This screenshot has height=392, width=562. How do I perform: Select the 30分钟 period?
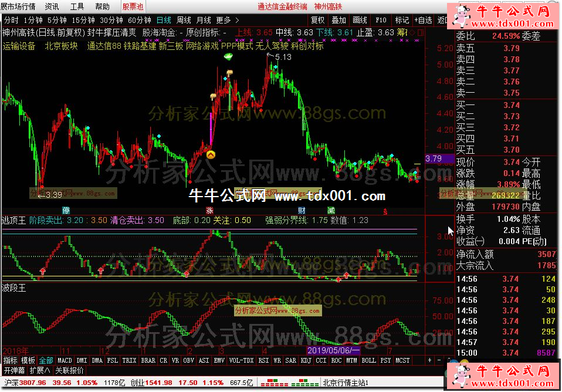tap(111, 20)
